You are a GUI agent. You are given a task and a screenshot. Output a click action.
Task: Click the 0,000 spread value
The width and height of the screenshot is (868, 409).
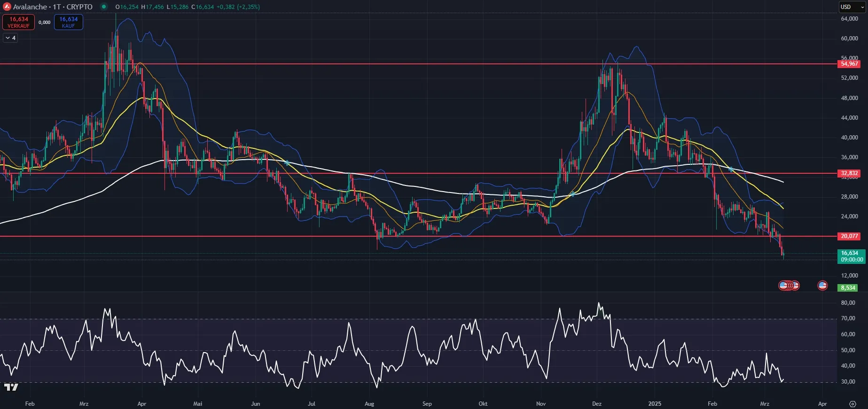pos(45,22)
